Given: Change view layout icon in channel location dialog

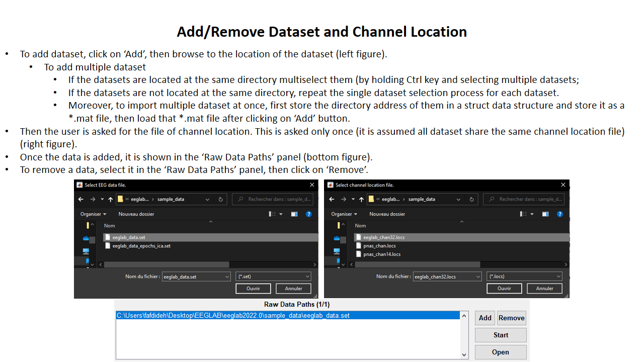Looking at the screenshot, I should 523,214.
